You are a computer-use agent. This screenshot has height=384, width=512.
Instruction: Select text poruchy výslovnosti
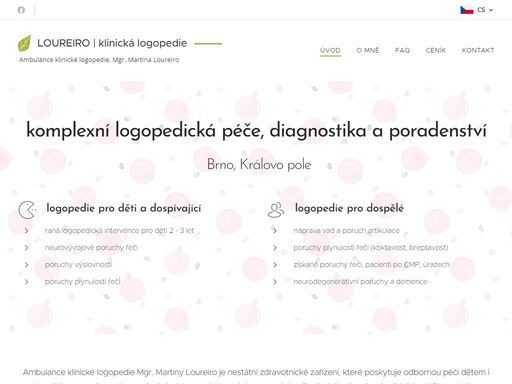[78, 264]
